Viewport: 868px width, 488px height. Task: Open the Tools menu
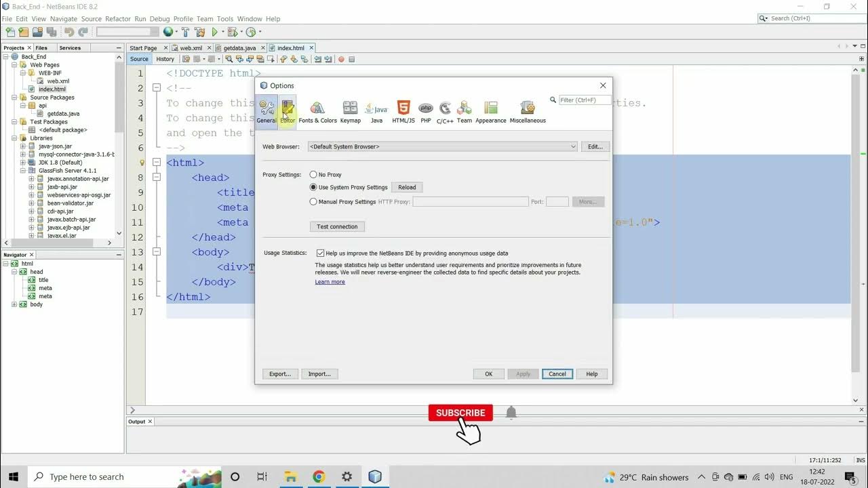click(225, 19)
